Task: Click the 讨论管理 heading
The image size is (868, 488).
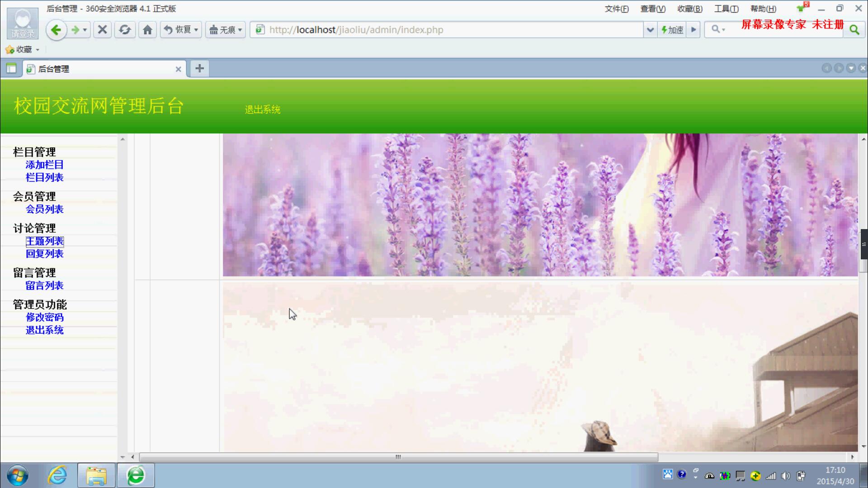Action: (34, 228)
